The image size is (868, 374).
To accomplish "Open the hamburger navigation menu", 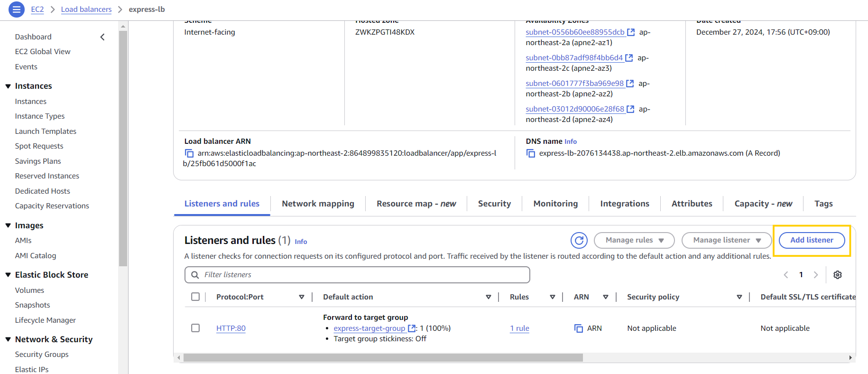I will point(17,9).
